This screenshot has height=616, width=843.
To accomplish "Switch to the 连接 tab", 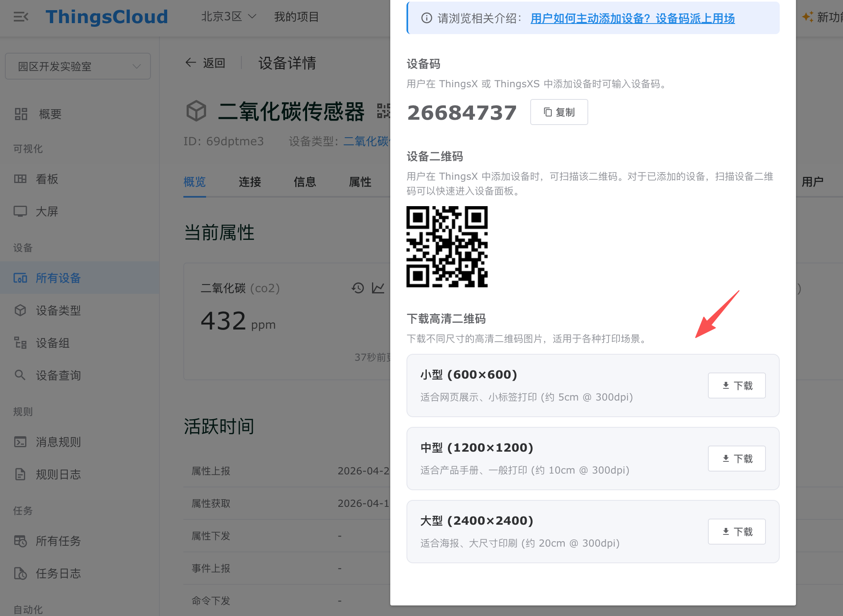I will pyautogui.click(x=249, y=182).
